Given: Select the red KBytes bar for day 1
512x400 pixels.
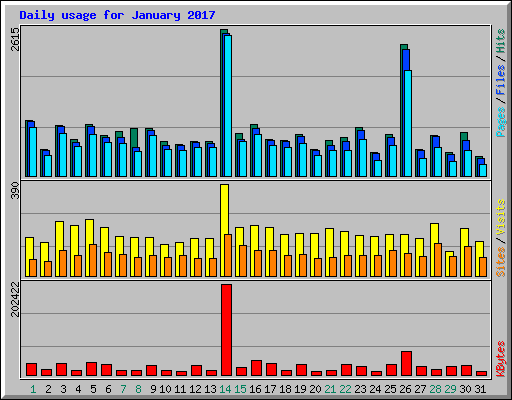Looking at the screenshot, I should pyautogui.click(x=32, y=369).
